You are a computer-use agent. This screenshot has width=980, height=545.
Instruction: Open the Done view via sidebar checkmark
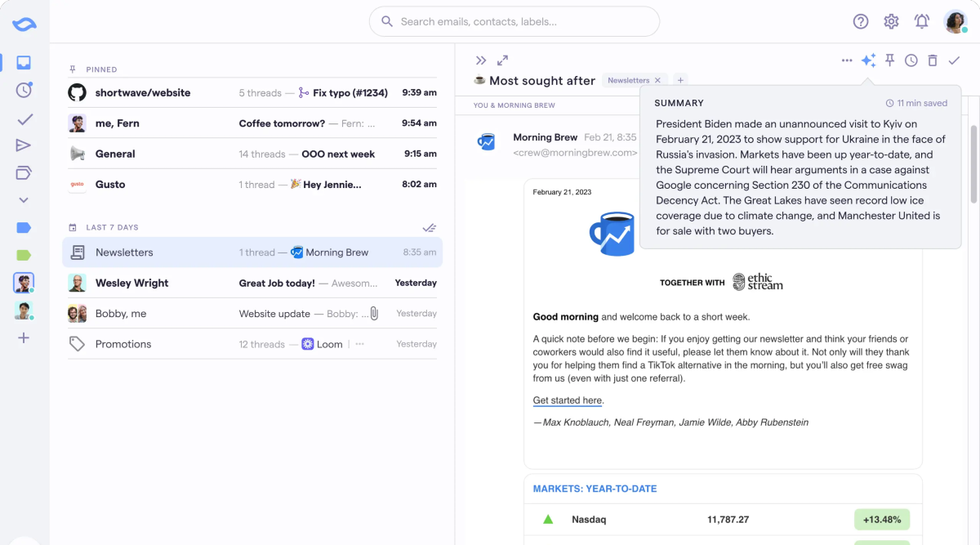[24, 118]
